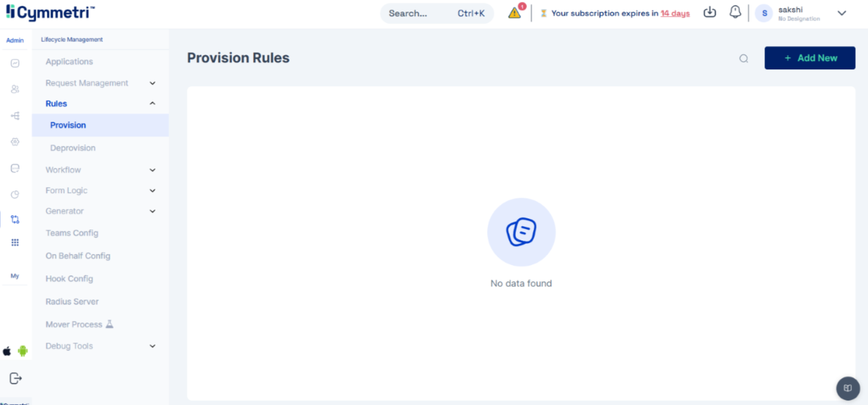Image resolution: width=868 pixels, height=405 pixels.
Task: Expand the Debug Tools section
Action: point(152,346)
